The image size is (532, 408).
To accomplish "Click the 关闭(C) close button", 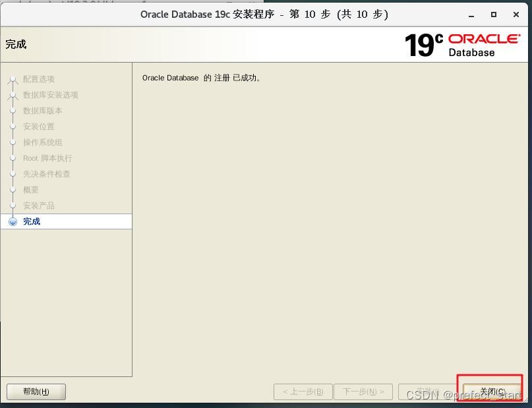I will (492, 392).
